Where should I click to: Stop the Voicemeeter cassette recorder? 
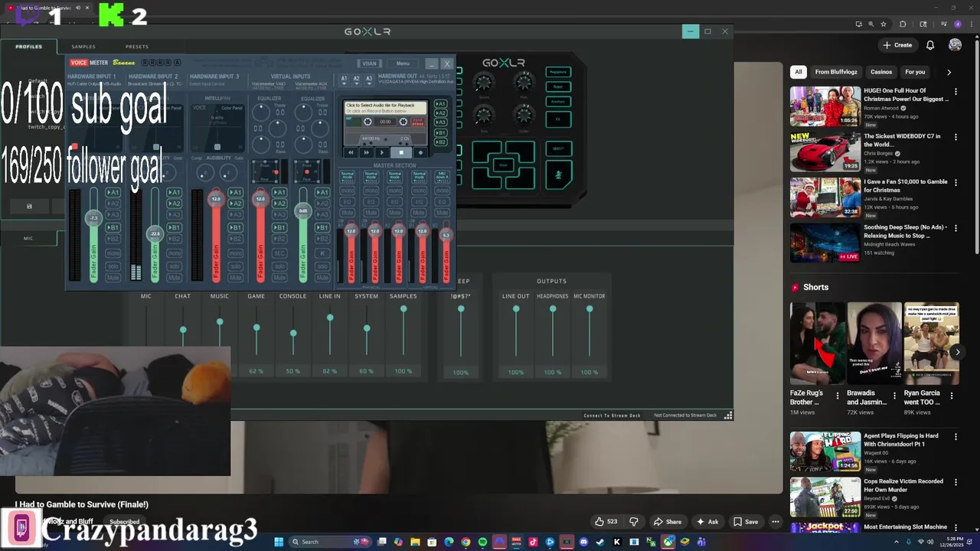(401, 152)
